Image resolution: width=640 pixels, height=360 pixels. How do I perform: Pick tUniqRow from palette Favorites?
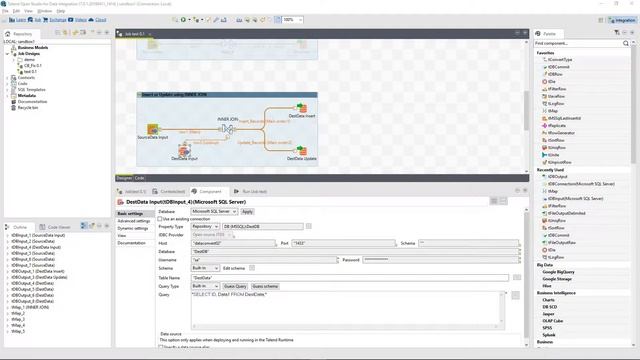[557, 148]
